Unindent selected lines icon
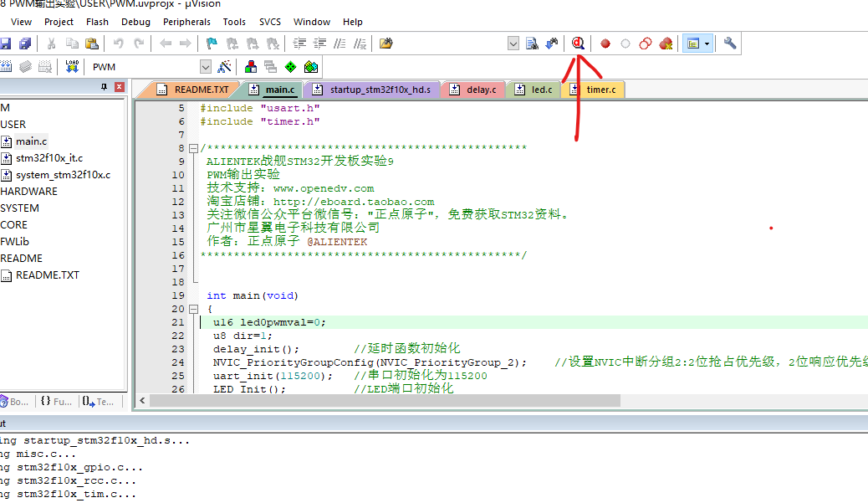The image size is (868, 503). pos(319,44)
